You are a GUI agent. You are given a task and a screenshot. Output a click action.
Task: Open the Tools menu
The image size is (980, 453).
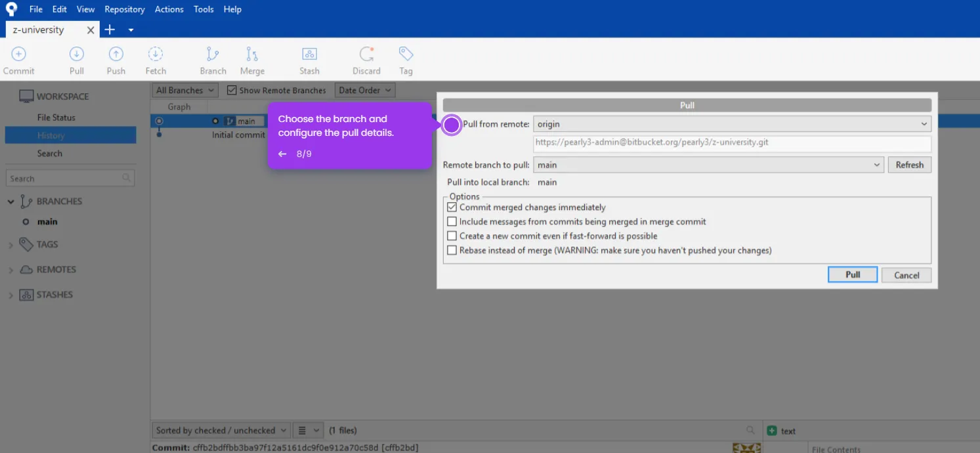tap(203, 9)
